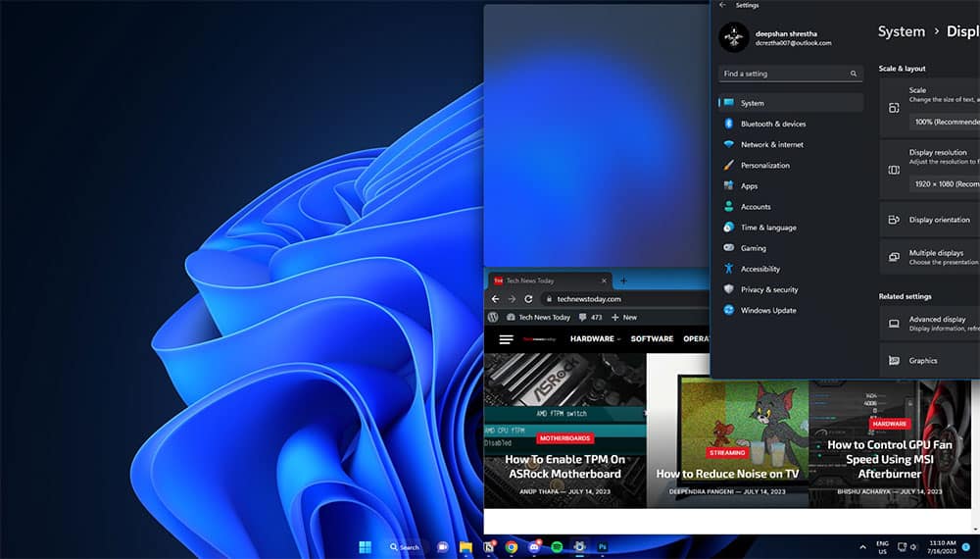Open network and volume quick settings
This screenshot has width=980, height=559.
(x=906, y=547)
